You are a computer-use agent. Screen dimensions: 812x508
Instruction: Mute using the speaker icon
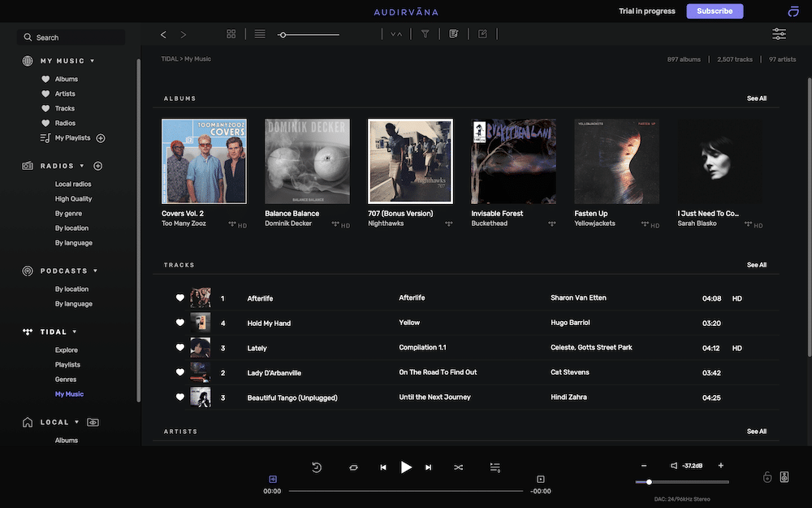pyautogui.click(x=674, y=466)
